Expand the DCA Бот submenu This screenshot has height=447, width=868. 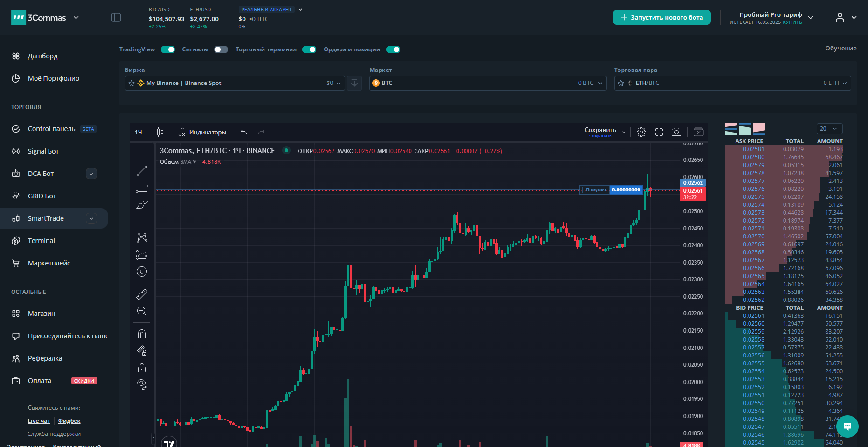(x=91, y=174)
